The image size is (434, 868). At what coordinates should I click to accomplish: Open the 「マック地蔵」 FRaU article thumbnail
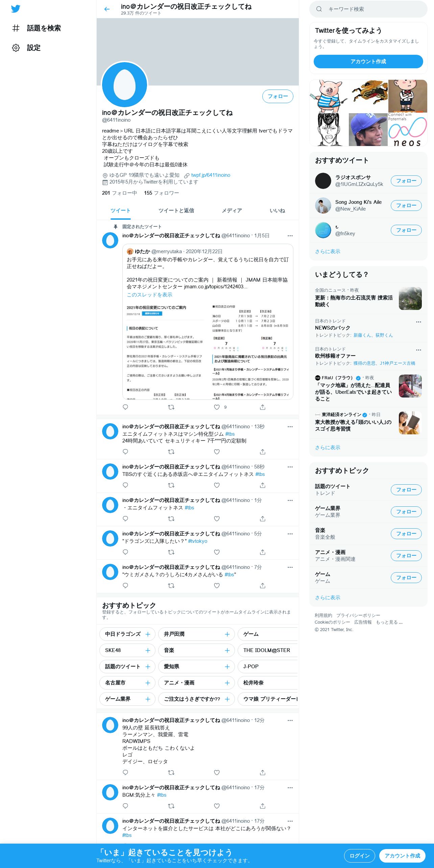[x=410, y=386]
